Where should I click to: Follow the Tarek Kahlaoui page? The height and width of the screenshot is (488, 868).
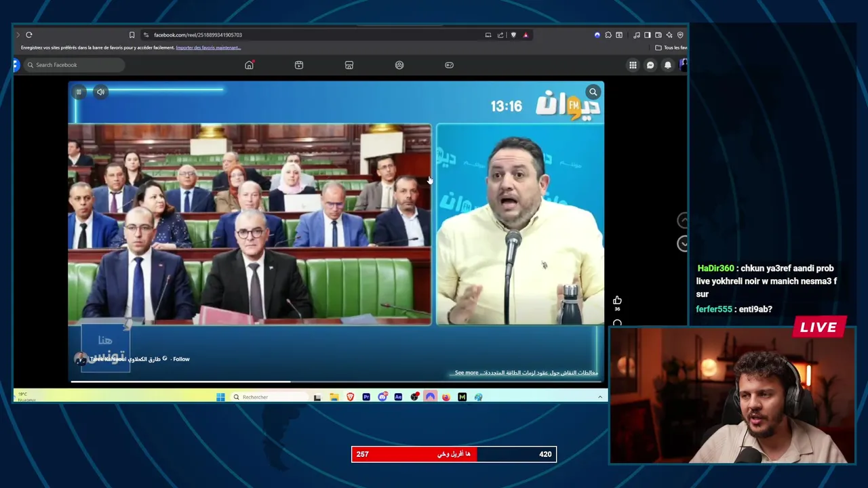pos(181,359)
